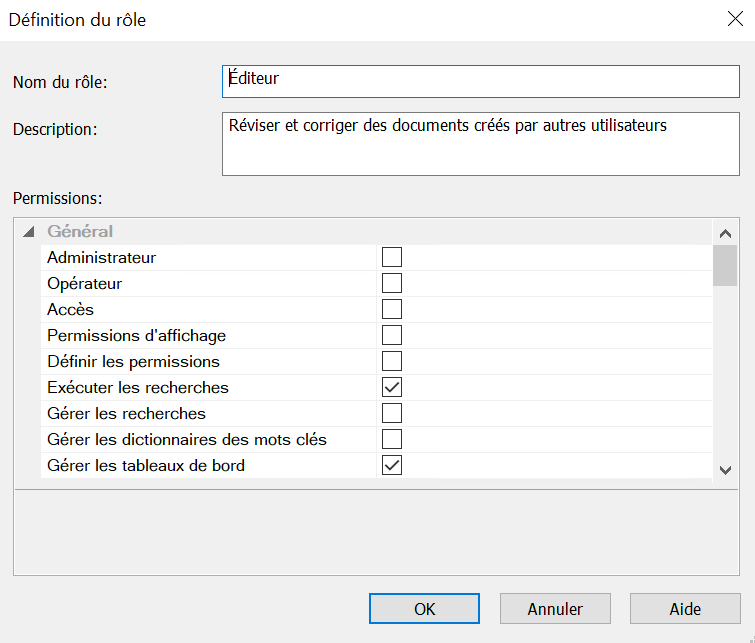
Task: Collapse the Général permissions group
Action: pyautogui.click(x=29, y=232)
